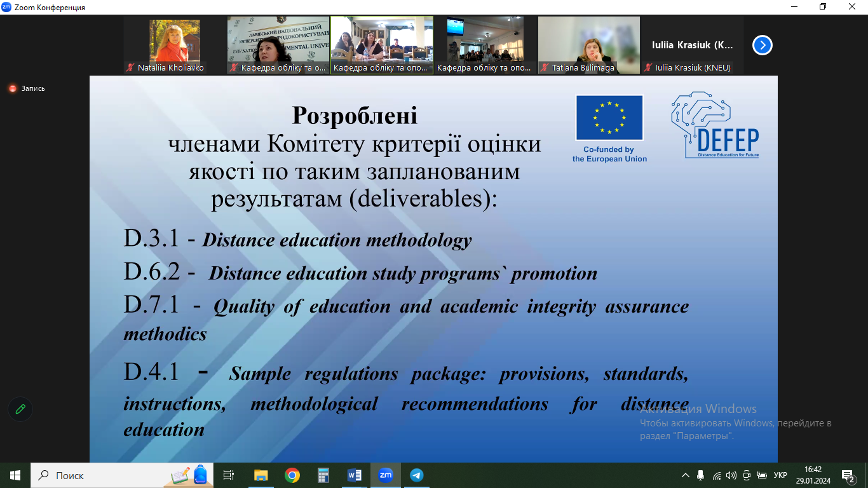Open Microsoft Word from the taskbar
This screenshot has width=868, height=488.
pos(354,475)
